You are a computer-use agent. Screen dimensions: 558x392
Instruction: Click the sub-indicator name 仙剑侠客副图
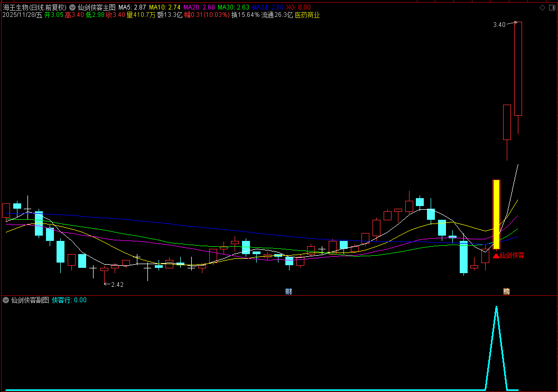coord(30,300)
